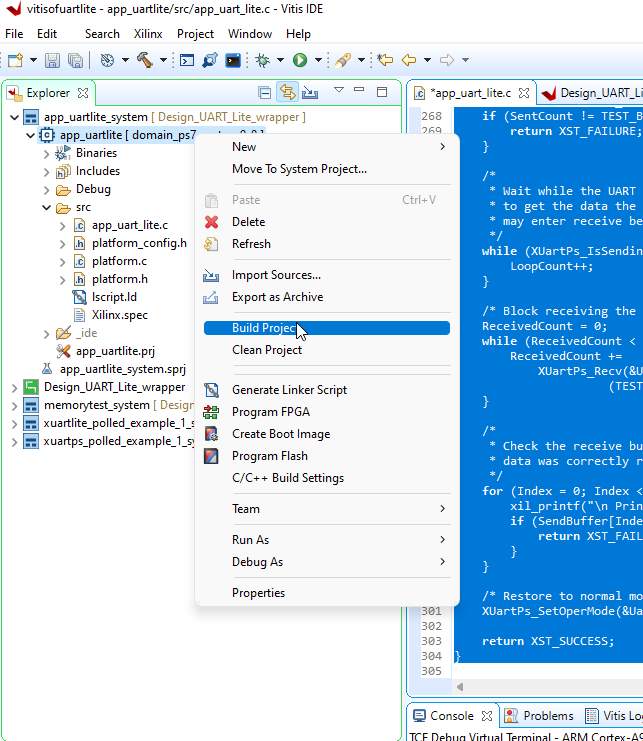The height and width of the screenshot is (741, 643).
Task: Select app_uartlite.prj project file
Action: [x=115, y=351]
